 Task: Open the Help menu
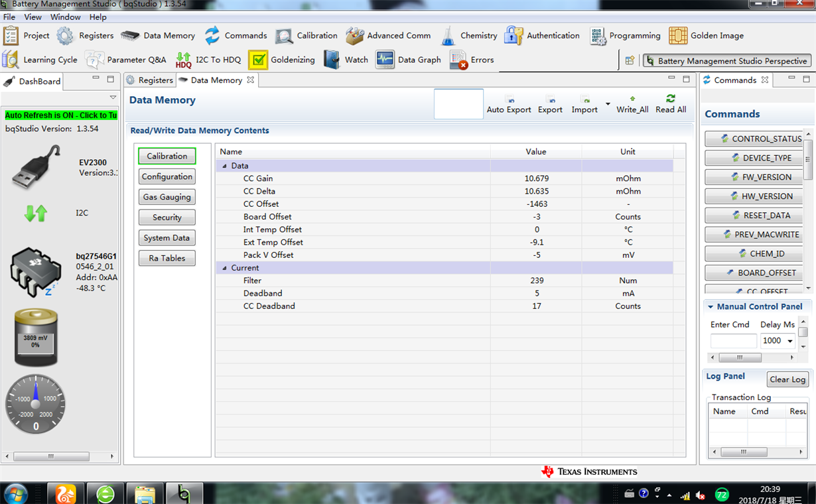pyautogui.click(x=98, y=17)
